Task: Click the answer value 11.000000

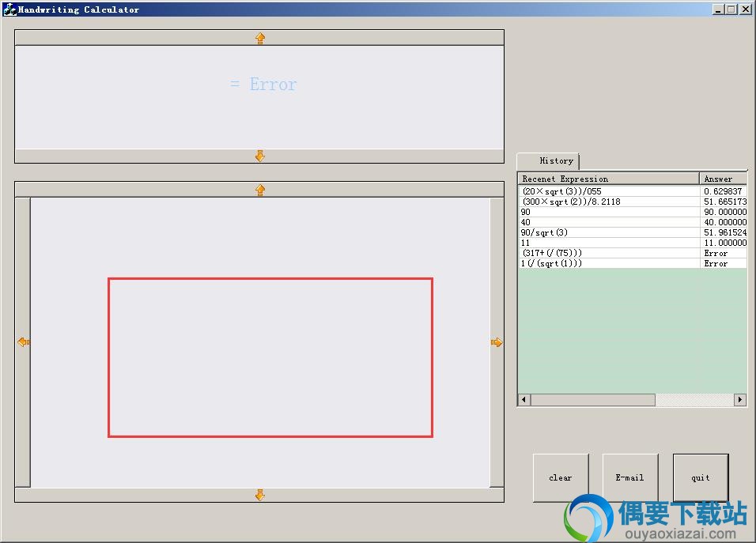Action: pyautogui.click(x=725, y=243)
